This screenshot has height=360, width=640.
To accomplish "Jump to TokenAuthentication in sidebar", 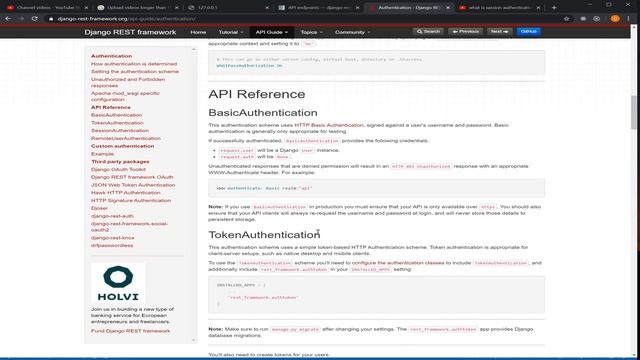I will (117, 123).
